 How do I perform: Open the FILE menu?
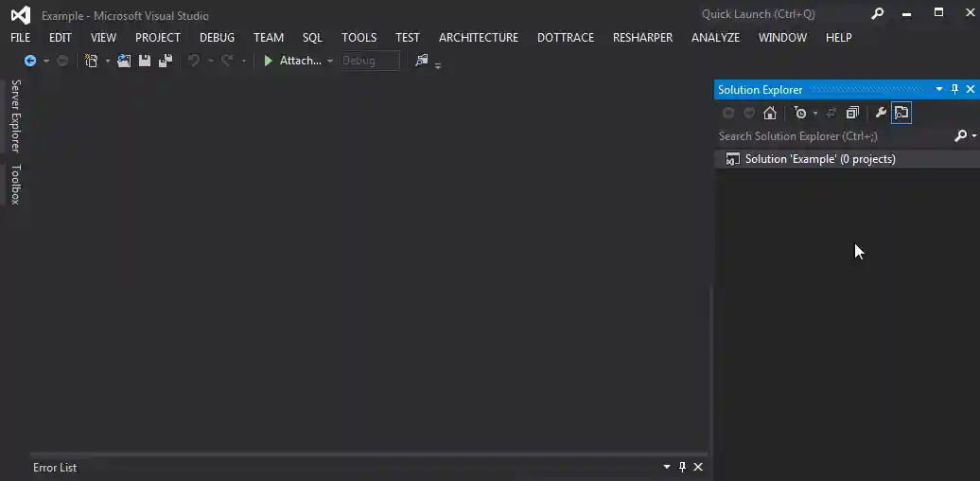point(20,38)
